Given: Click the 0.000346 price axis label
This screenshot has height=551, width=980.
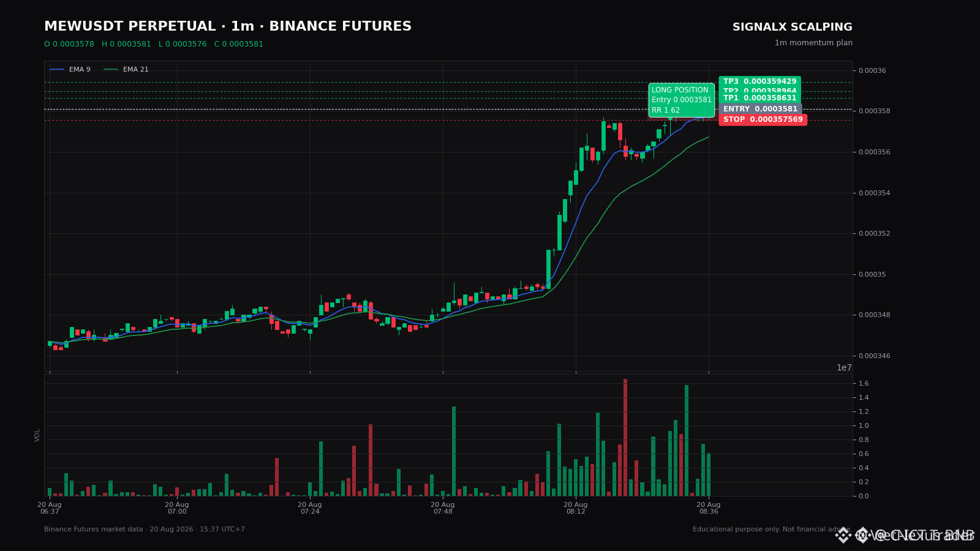Looking at the screenshot, I should (x=874, y=356).
